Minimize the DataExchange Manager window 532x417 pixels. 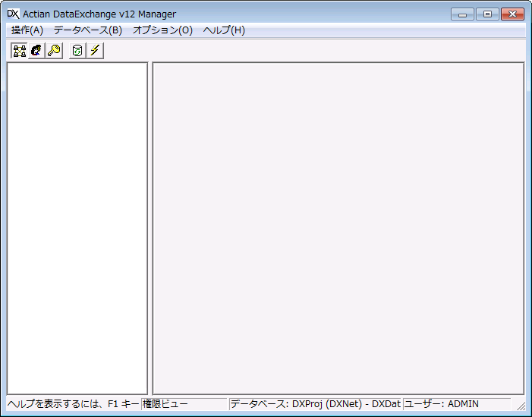coord(461,14)
